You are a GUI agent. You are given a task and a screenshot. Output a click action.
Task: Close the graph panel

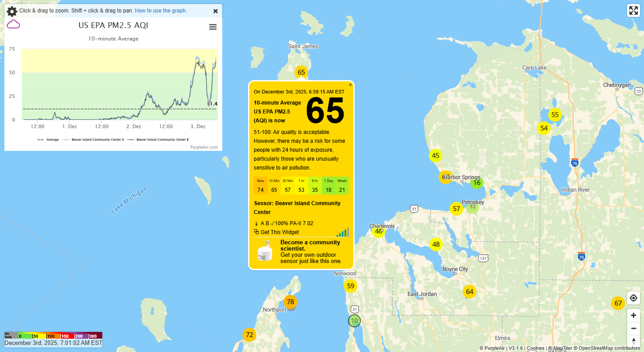216,11
